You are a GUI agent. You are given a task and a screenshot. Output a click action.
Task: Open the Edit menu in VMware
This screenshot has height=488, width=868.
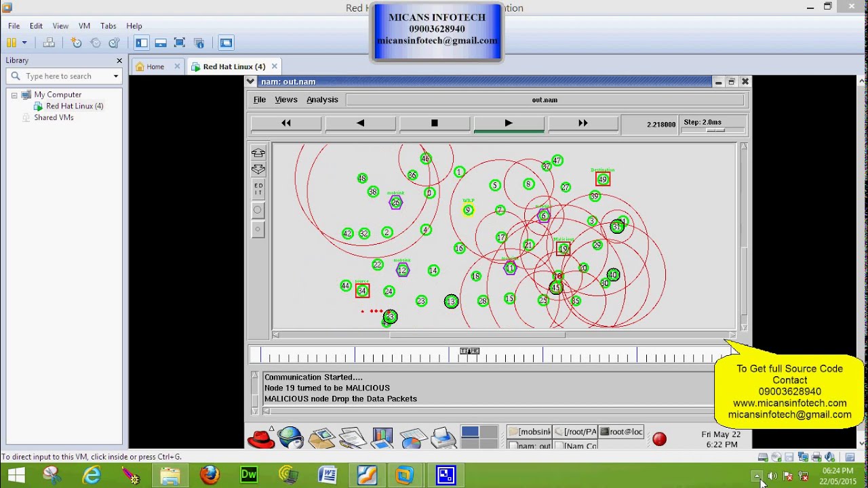point(36,26)
